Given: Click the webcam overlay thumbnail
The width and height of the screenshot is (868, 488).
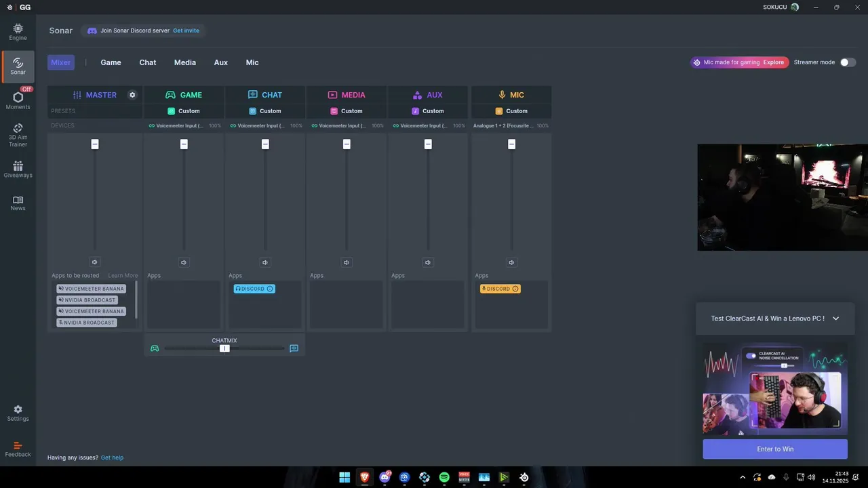Looking at the screenshot, I should (783, 197).
